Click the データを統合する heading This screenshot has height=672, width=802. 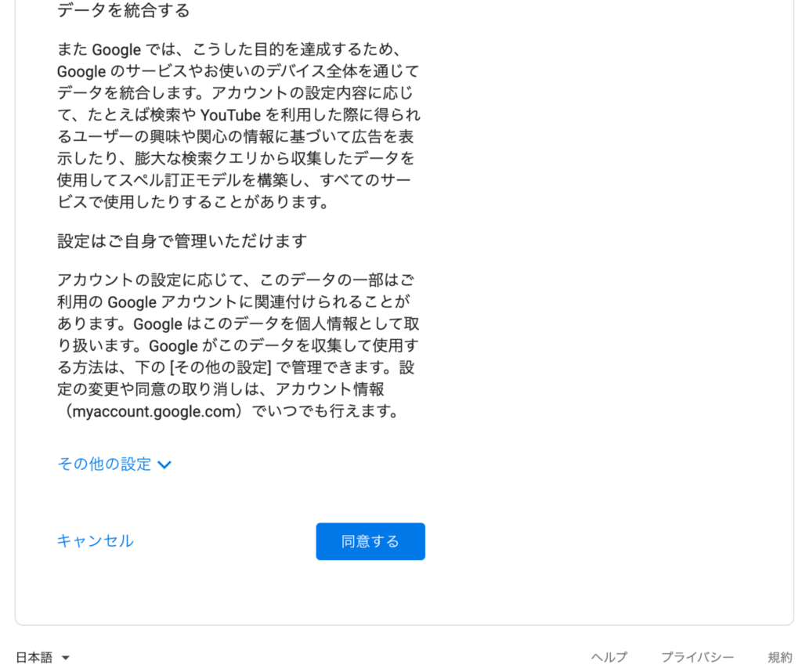[123, 11]
